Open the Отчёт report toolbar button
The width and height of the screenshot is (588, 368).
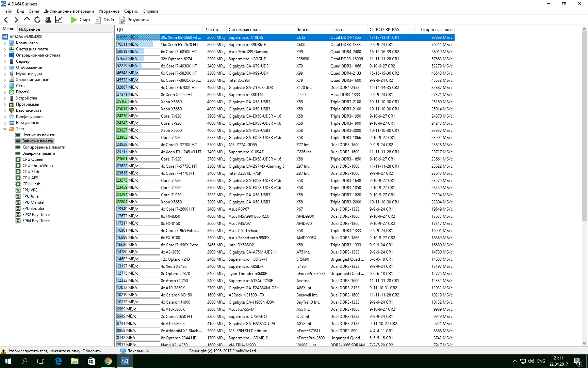105,20
